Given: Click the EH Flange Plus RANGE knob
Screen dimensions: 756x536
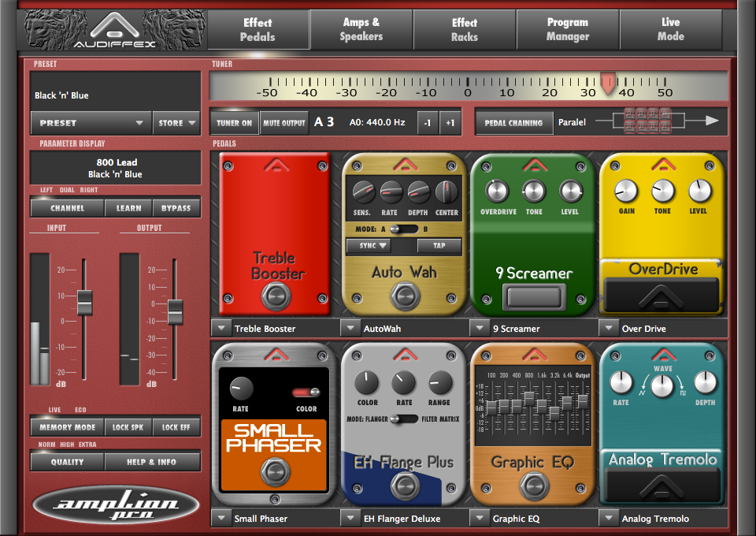Looking at the screenshot, I should click(440, 383).
